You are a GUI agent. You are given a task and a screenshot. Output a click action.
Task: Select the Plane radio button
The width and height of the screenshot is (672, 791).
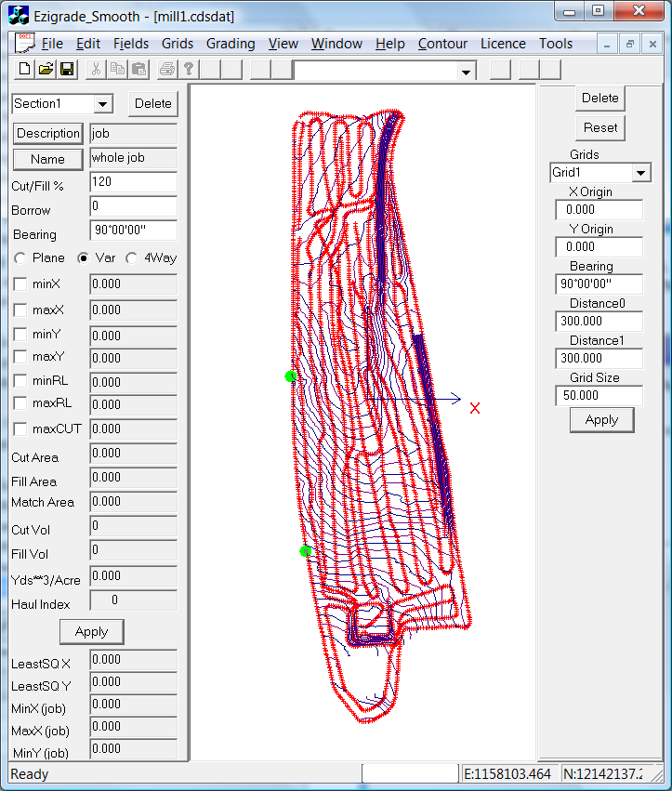[20, 258]
